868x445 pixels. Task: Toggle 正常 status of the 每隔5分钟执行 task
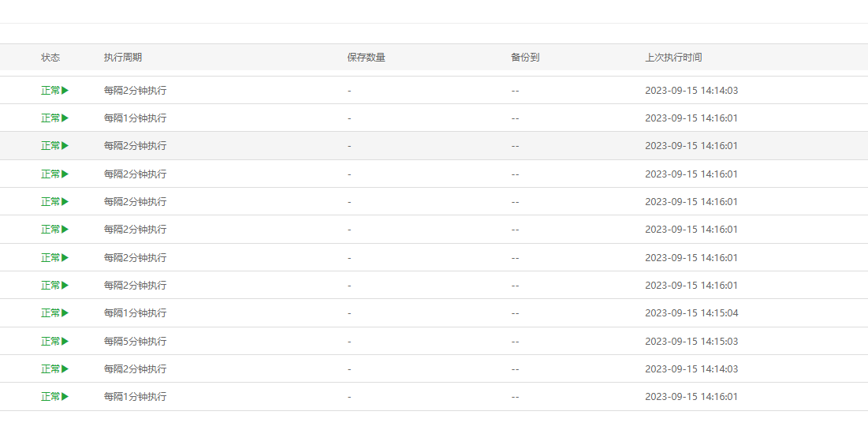tap(55, 342)
